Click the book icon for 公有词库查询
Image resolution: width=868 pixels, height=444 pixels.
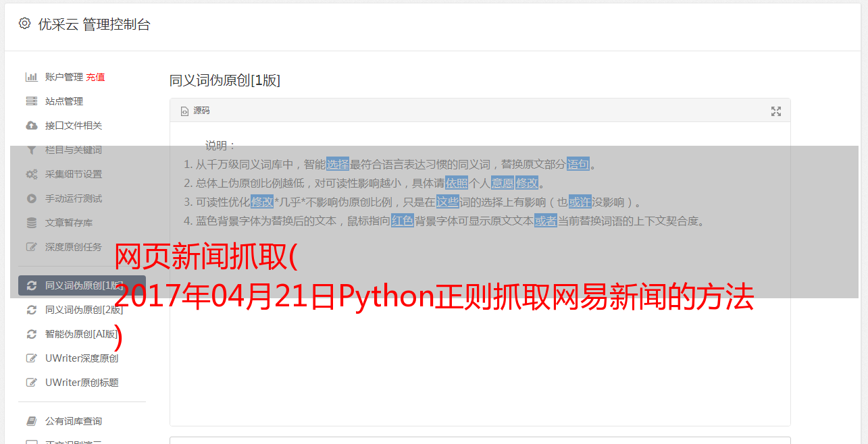point(31,421)
